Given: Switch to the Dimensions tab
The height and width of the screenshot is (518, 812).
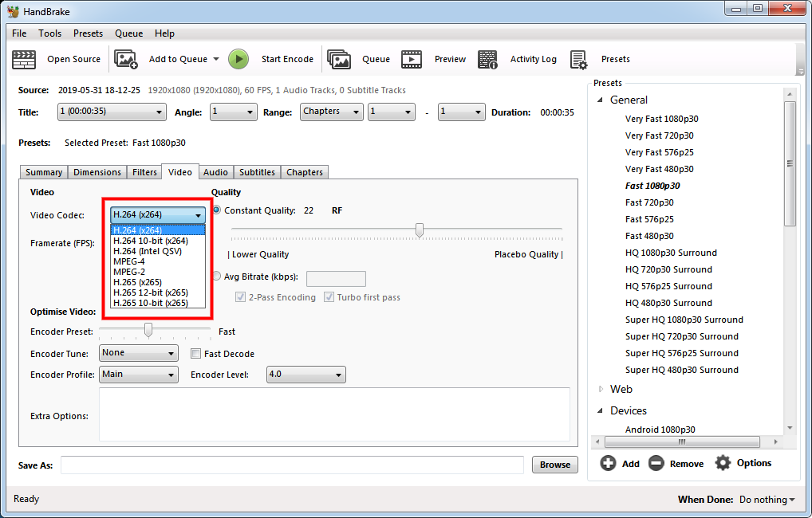Looking at the screenshot, I should point(97,172).
